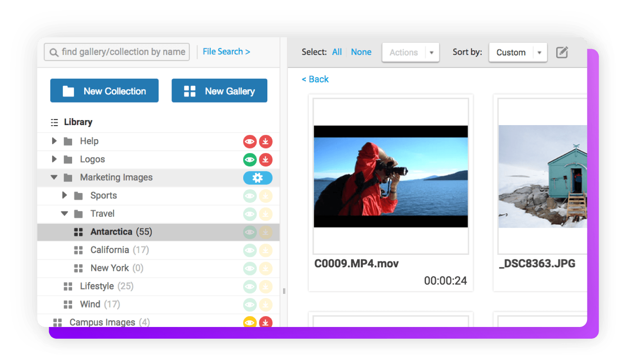Click download icon on Antarctica row

266,232
